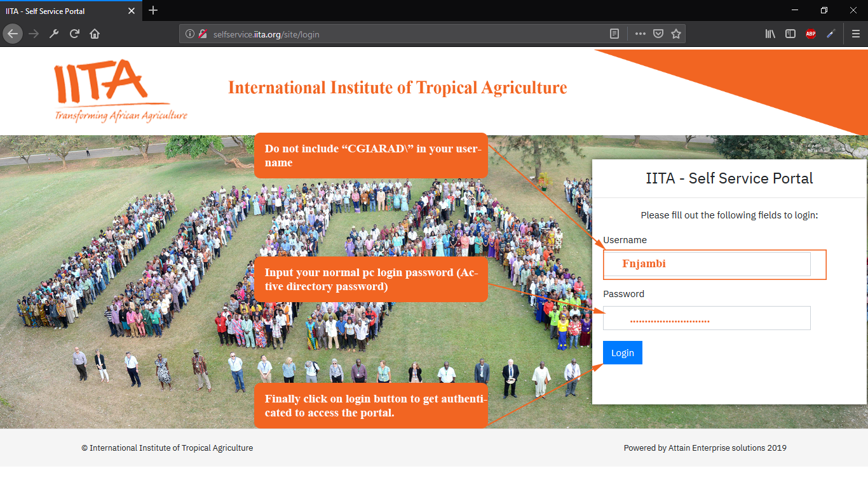Viewport: 868px width, 485px height.
Task: Toggle reader view icon in address bar
Action: pos(614,34)
